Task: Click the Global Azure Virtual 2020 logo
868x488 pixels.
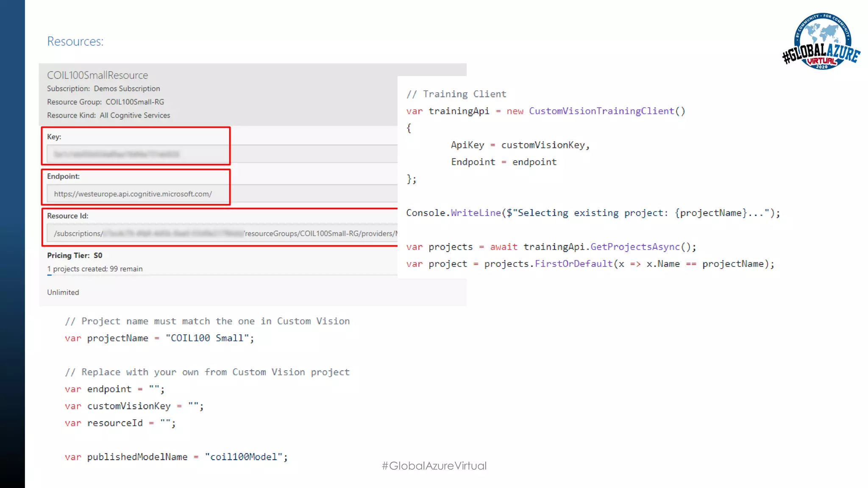Action: 821,42
